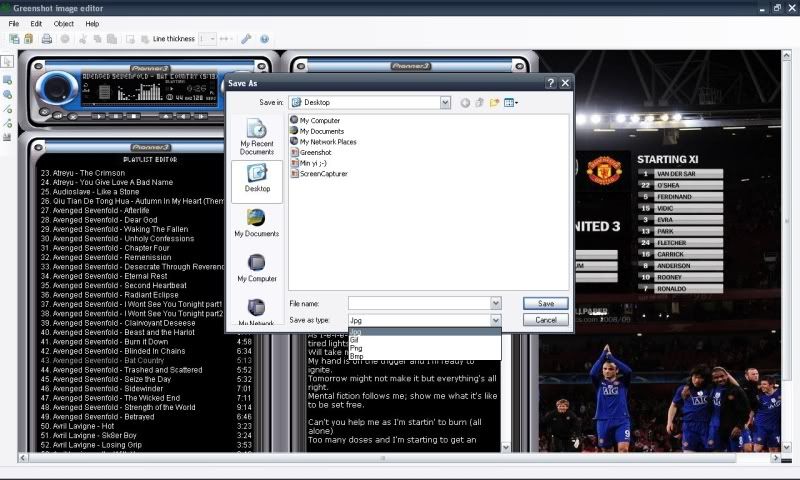800x480 pixels.
Task: Select the Greenshot item in file list
Action: click(x=311, y=153)
